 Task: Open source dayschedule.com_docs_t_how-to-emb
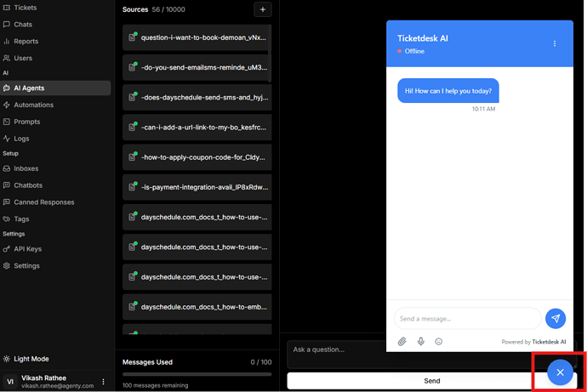coord(197,307)
